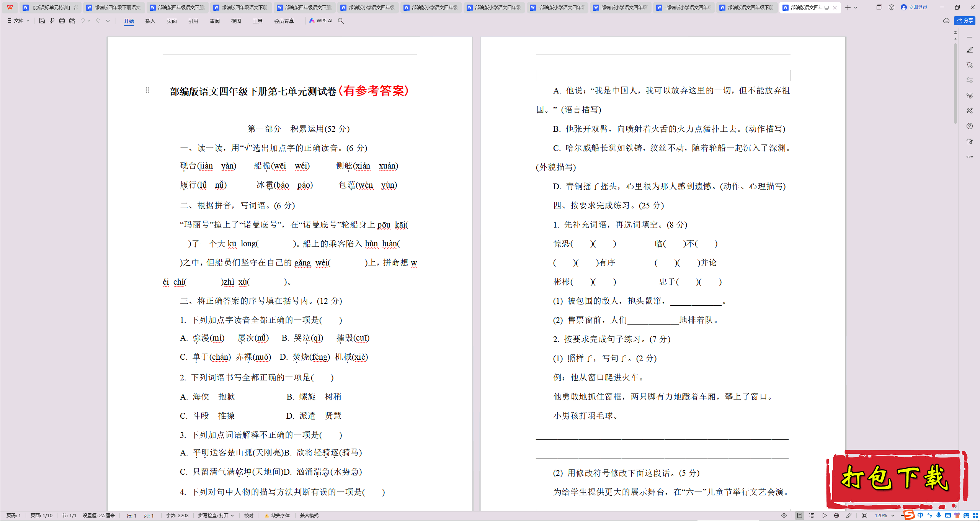Add a new document tab with plus
The image size is (980, 521).
pyautogui.click(x=848, y=8)
